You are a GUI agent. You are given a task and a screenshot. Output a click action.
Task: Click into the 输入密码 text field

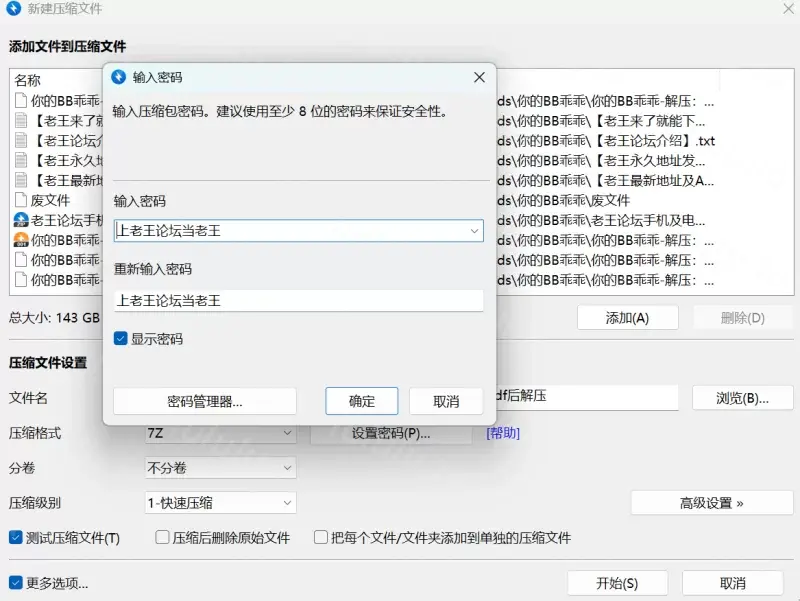298,231
